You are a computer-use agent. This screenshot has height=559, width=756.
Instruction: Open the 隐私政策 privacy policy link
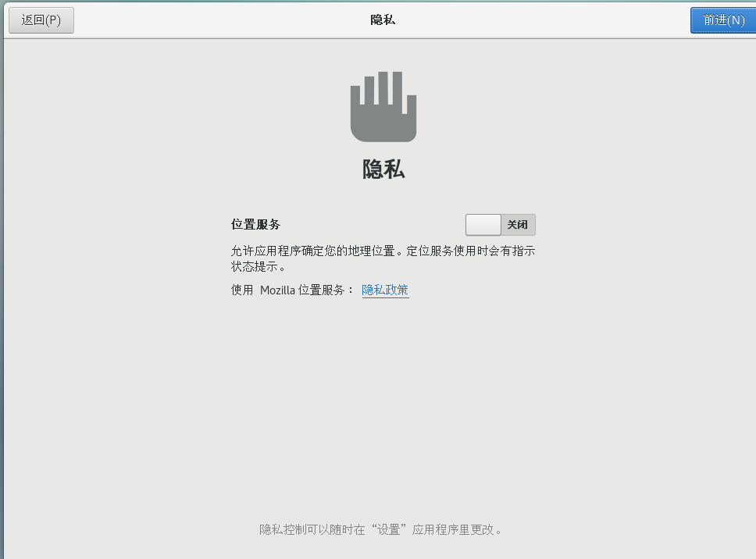385,290
